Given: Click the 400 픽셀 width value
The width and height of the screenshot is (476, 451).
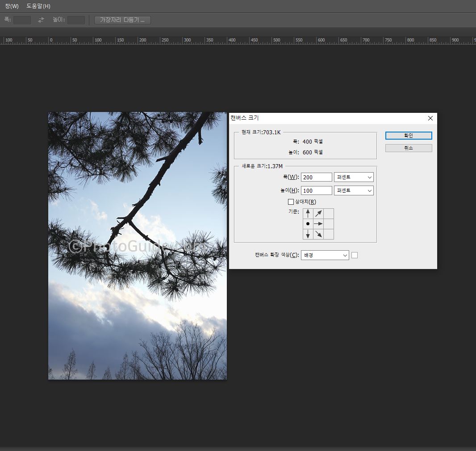Looking at the screenshot, I should (x=313, y=142).
